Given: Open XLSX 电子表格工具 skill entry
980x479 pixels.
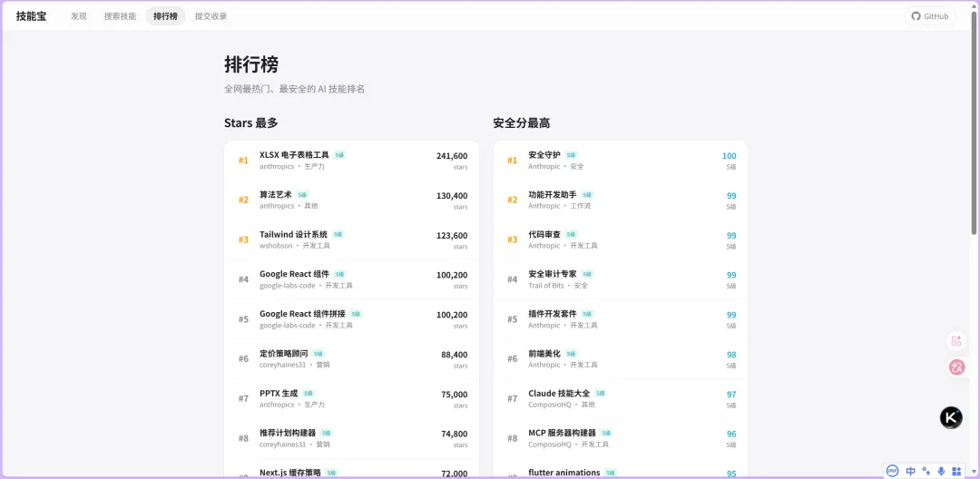Looking at the screenshot, I should click(x=352, y=161).
